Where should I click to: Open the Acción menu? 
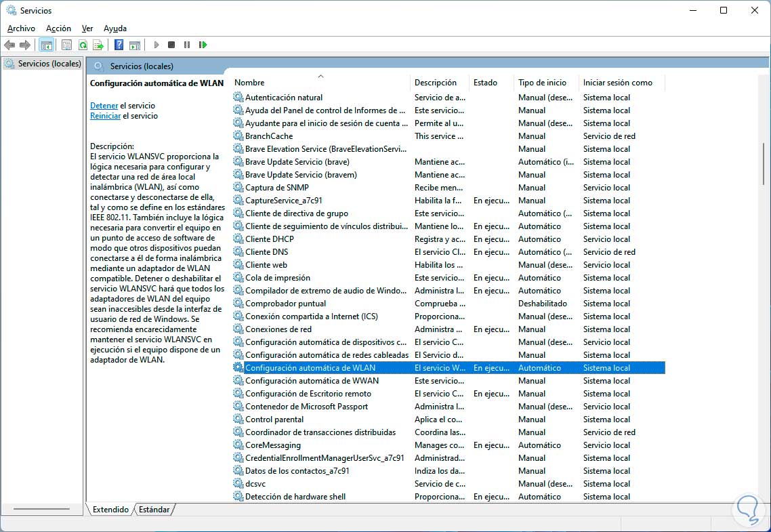click(58, 28)
